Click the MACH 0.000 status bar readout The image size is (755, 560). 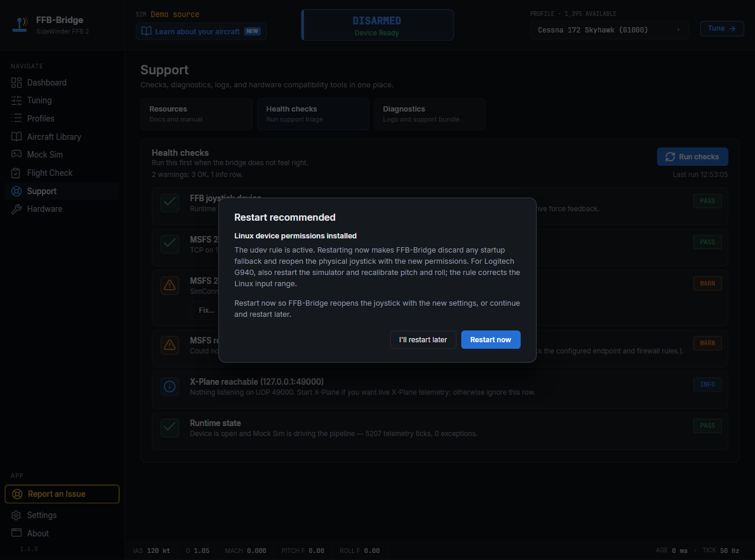245,551
